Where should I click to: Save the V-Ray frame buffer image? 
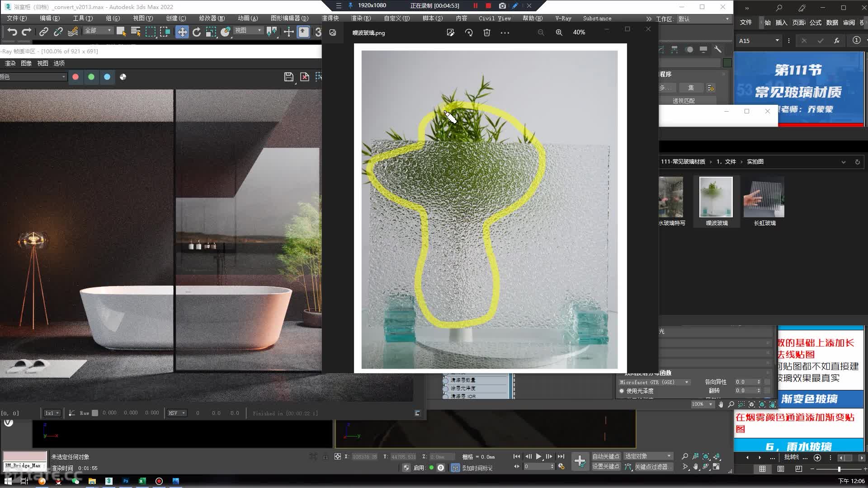[289, 77]
